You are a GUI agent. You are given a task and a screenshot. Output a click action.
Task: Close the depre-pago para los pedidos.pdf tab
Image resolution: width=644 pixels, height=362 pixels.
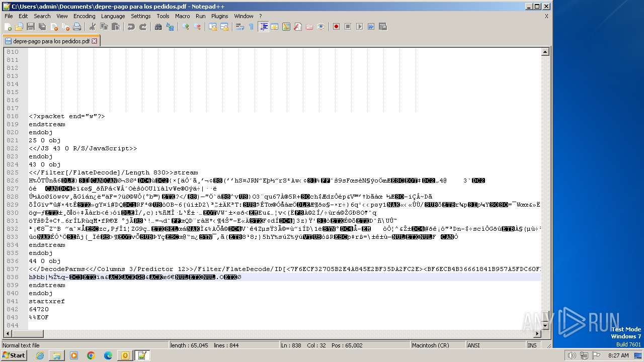point(94,41)
